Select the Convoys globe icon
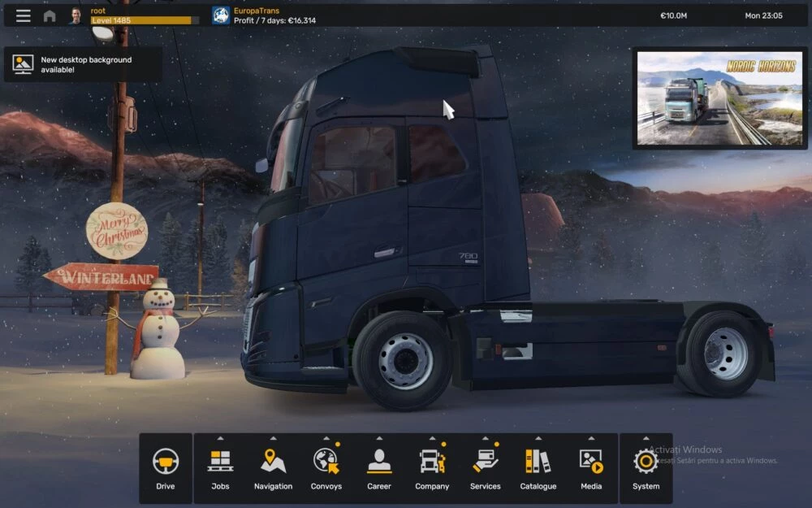The height and width of the screenshot is (508, 812). (x=326, y=462)
